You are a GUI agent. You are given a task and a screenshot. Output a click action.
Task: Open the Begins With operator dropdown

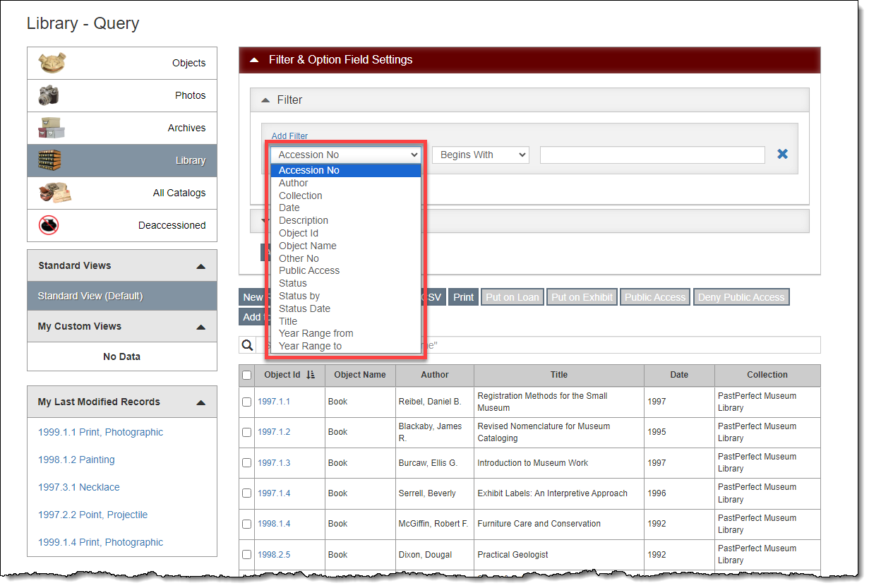481,155
